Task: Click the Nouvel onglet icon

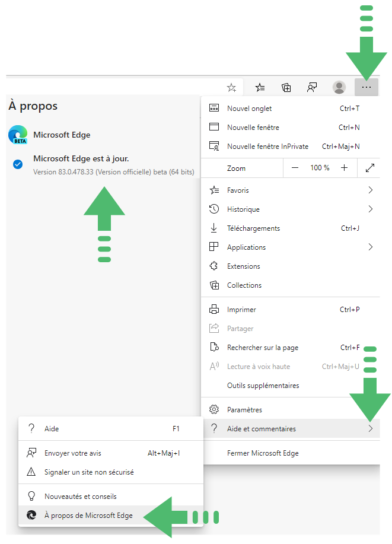Action: 214,108
